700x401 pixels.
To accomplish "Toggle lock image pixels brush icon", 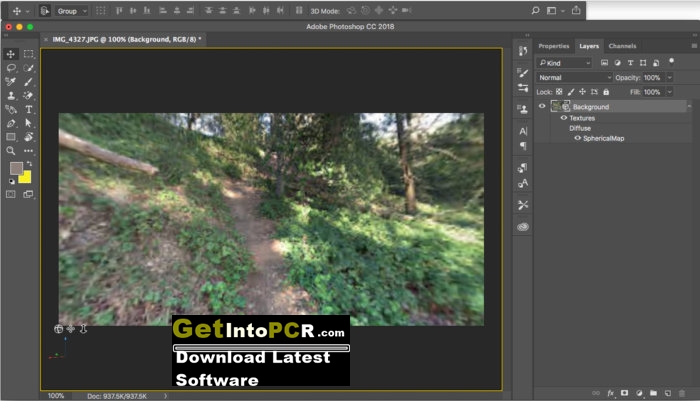I will point(571,92).
